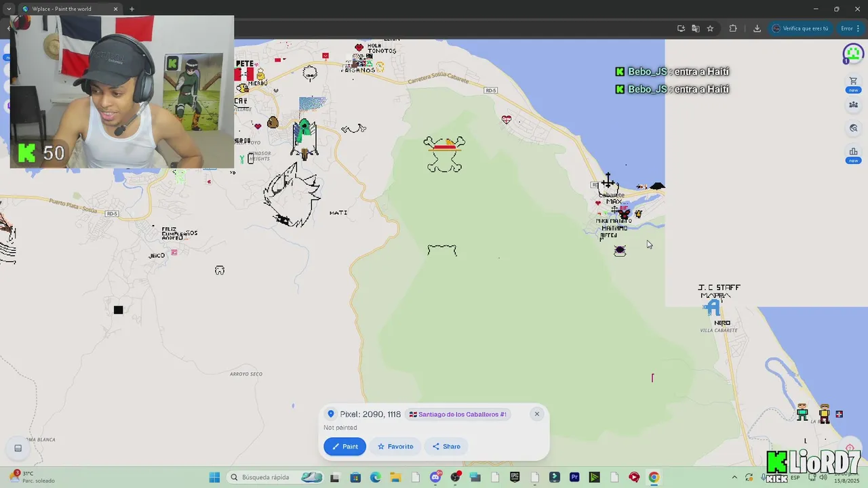Open the tab search dropdown arrow
868x488 pixels.
(8, 9)
